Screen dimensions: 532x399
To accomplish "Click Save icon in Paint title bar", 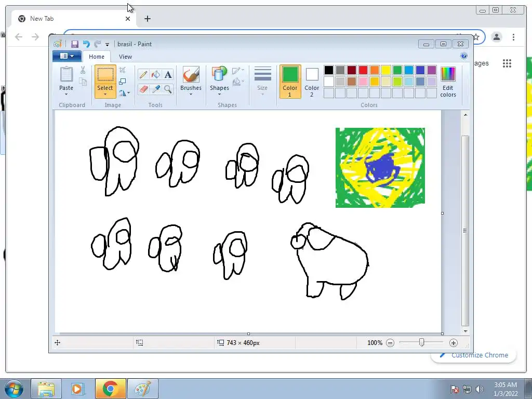I will tap(75, 44).
